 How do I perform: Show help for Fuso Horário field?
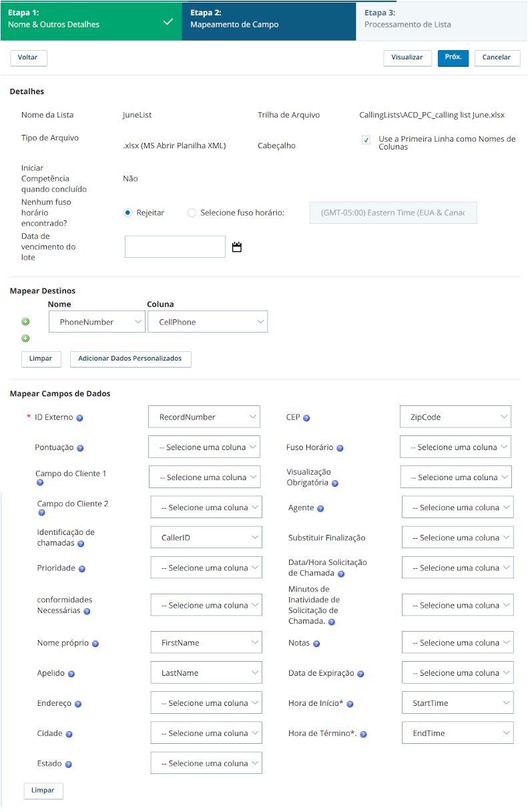pos(340,448)
